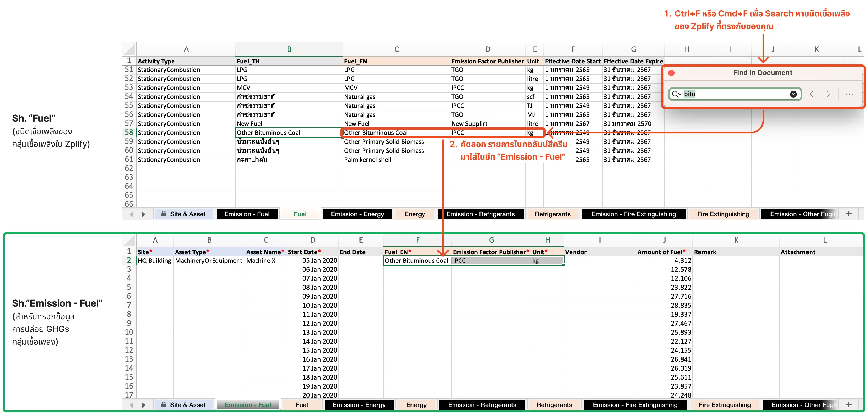Select column B header in Fuel sheet
This screenshot has width=868, height=415.
coord(289,49)
